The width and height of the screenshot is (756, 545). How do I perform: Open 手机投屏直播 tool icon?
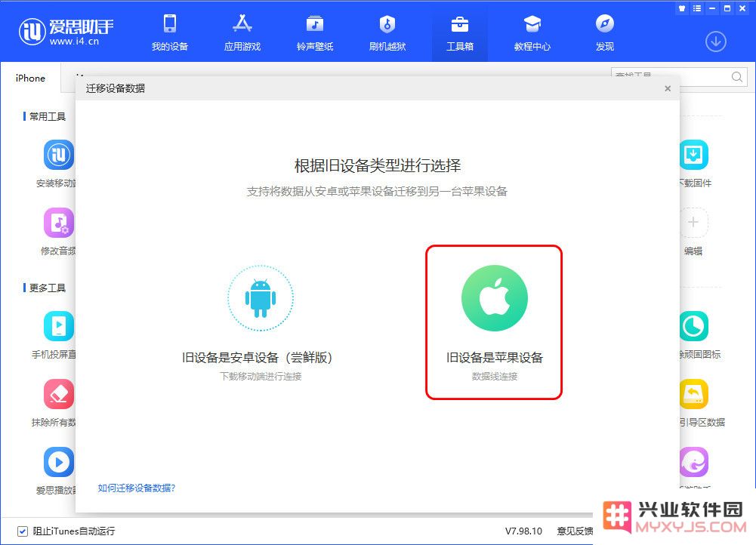coord(59,326)
